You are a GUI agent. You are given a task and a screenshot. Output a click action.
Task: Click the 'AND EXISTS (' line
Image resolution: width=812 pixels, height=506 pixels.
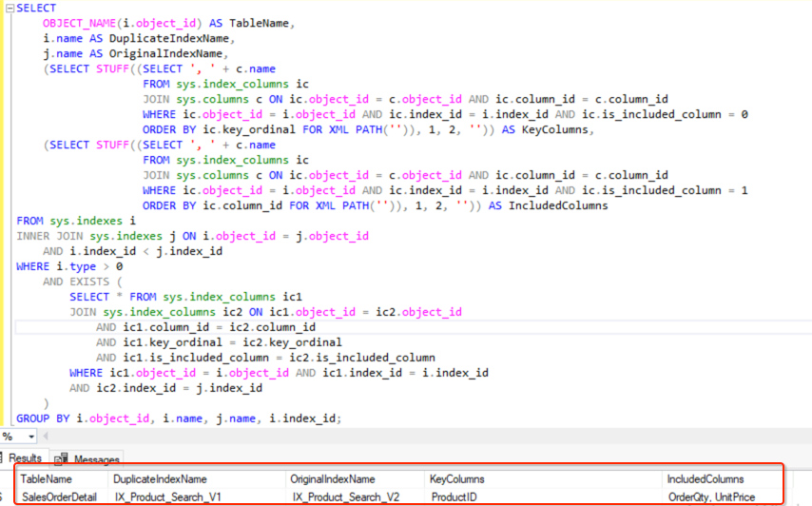pyautogui.click(x=83, y=282)
